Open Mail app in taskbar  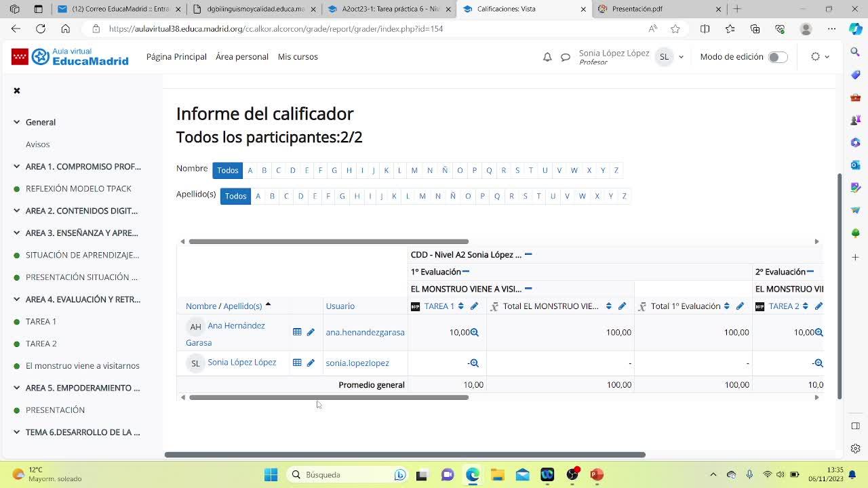[522, 474]
